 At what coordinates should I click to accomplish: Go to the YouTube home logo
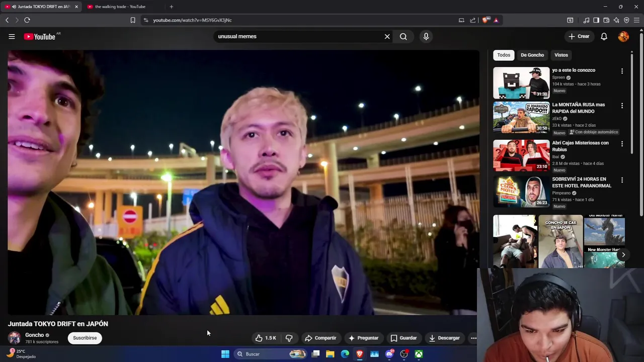click(x=40, y=36)
